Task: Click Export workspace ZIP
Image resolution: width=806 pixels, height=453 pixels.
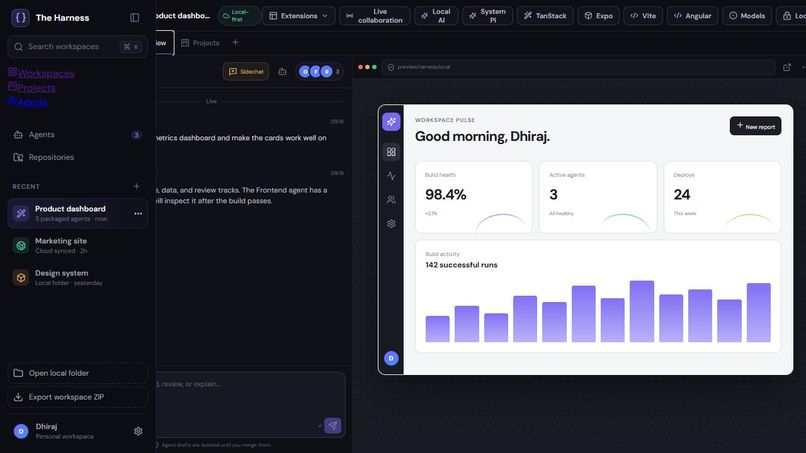Action: (x=78, y=397)
